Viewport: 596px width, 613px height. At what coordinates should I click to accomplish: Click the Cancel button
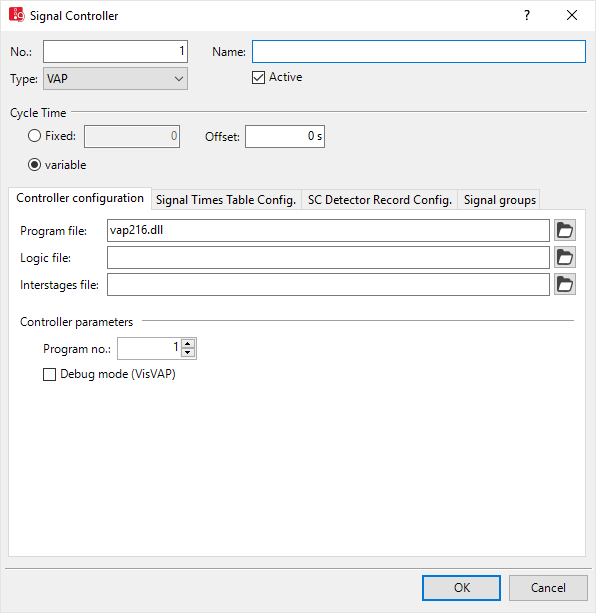(x=548, y=588)
